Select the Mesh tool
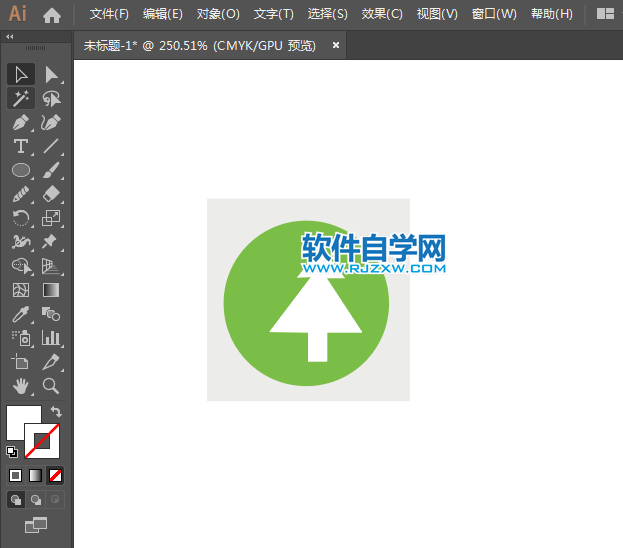Viewport: 623px width, 548px height. pyautogui.click(x=21, y=290)
